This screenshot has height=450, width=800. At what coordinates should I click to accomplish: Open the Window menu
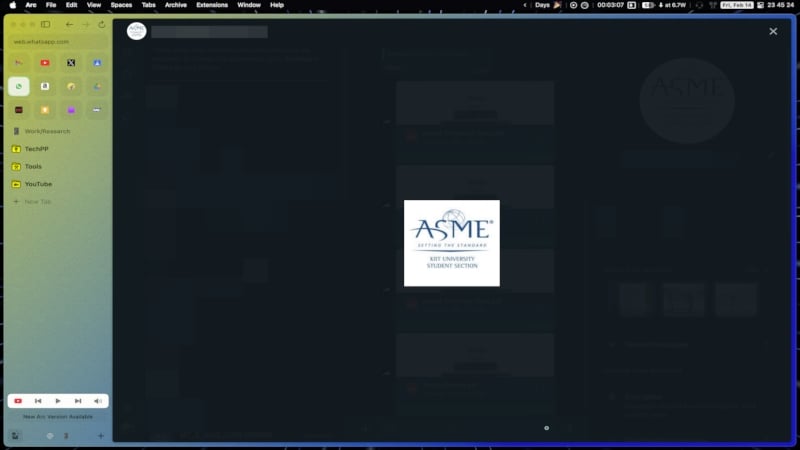[249, 5]
